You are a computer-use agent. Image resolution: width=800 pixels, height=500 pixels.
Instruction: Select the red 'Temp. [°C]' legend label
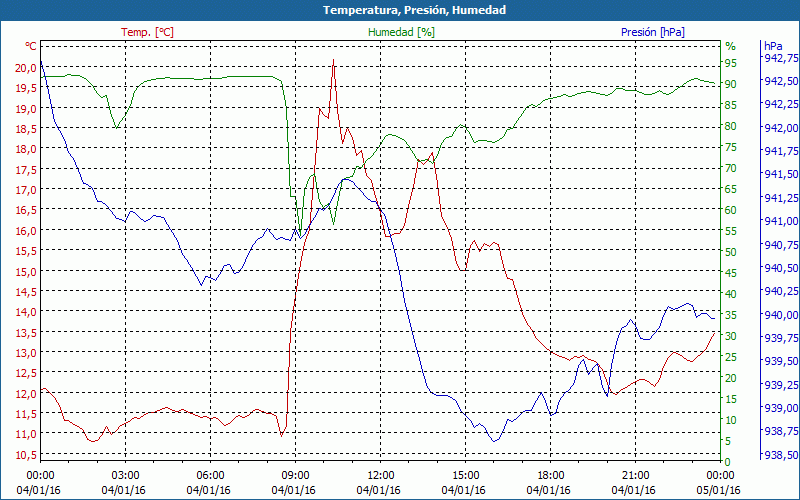click(147, 32)
